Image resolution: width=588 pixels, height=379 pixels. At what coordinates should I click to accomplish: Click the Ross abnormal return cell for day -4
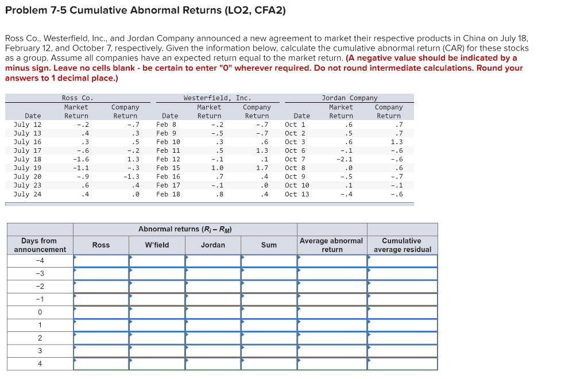(100, 261)
